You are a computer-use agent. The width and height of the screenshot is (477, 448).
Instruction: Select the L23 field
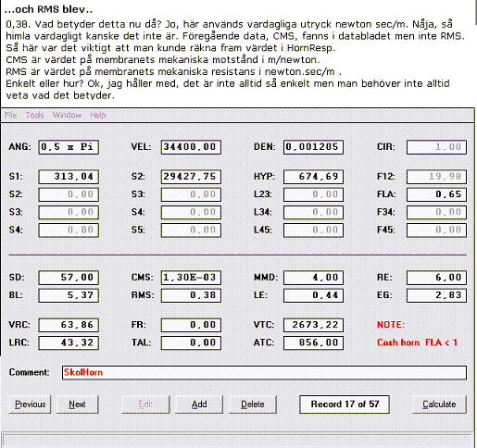click(x=313, y=194)
